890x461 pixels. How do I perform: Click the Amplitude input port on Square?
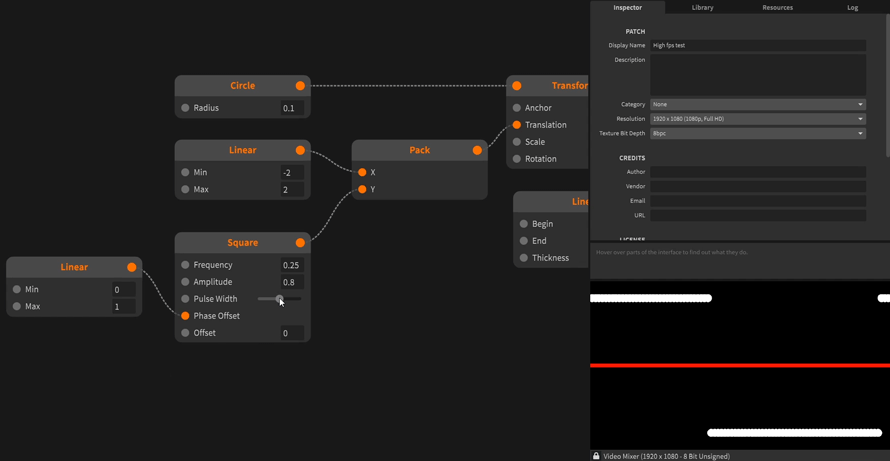[185, 282]
